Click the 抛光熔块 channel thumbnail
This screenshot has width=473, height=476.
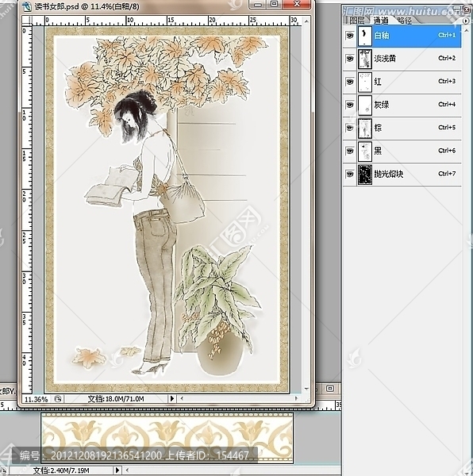tap(364, 175)
